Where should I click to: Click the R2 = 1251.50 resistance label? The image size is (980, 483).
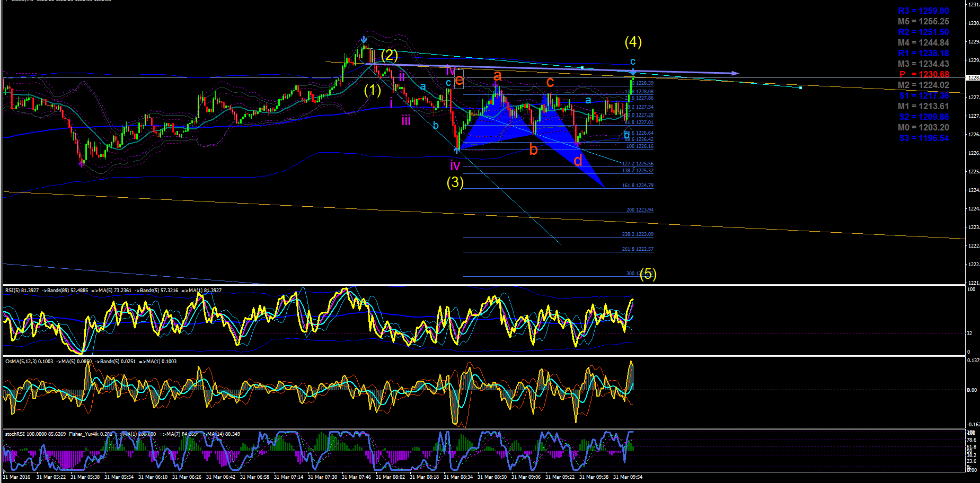click(923, 32)
